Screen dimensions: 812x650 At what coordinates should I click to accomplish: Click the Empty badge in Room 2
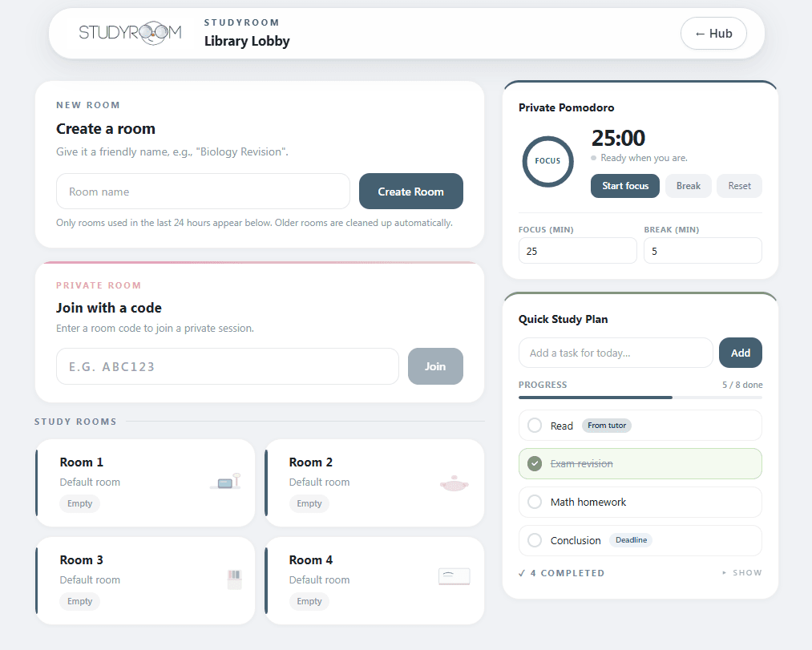(309, 503)
